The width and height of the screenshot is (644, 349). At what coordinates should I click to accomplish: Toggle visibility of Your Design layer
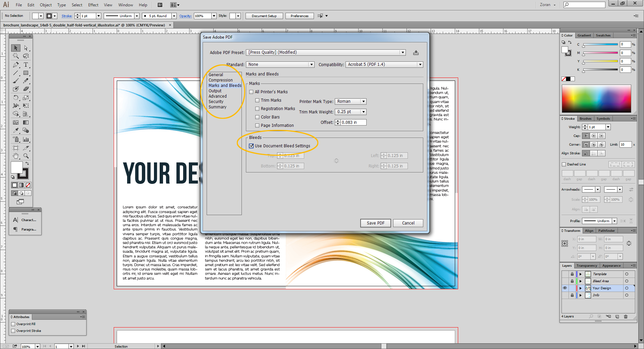[565, 288]
